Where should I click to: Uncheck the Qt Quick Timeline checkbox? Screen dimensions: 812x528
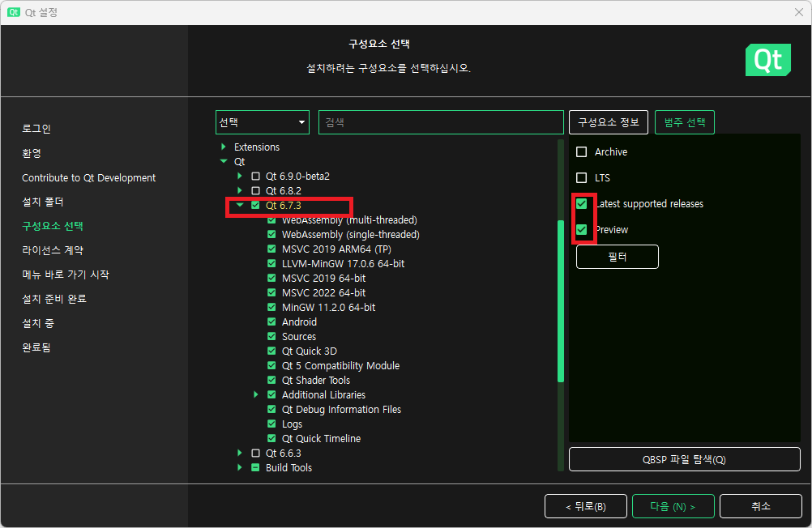[271, 438]
